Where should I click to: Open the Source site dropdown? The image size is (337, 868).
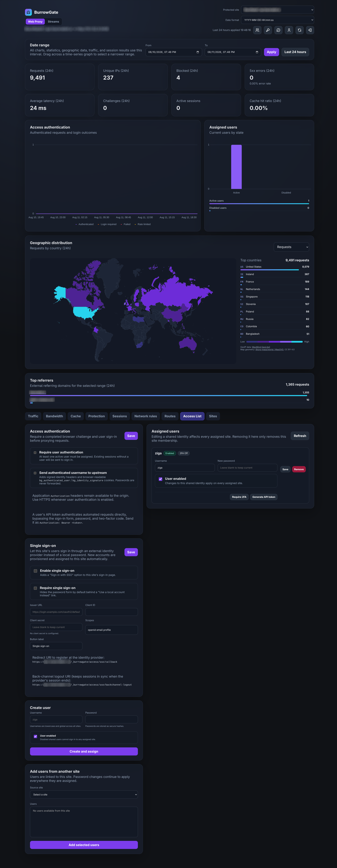click(x=84, y=795)
